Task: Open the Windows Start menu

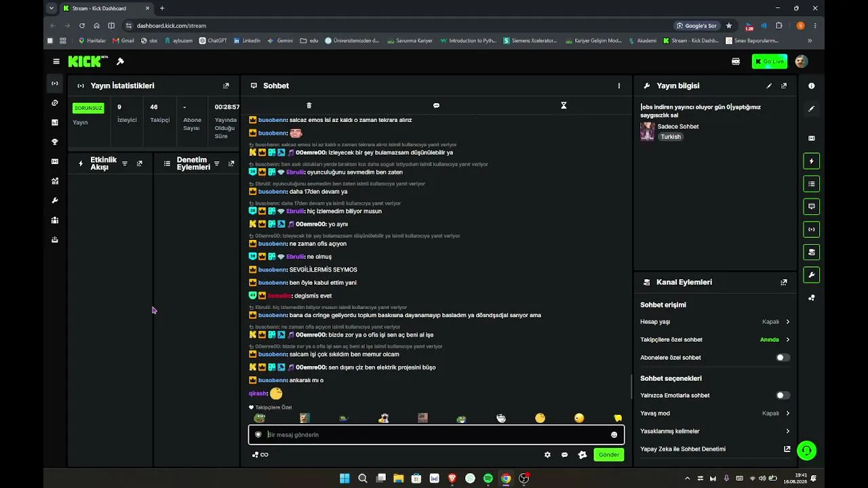Action: 344,479
